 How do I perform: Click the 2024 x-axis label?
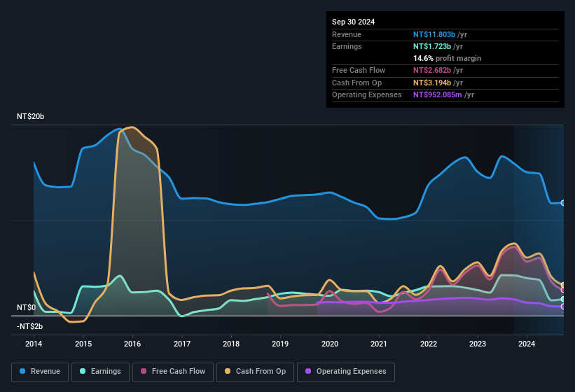click(527, 344)
